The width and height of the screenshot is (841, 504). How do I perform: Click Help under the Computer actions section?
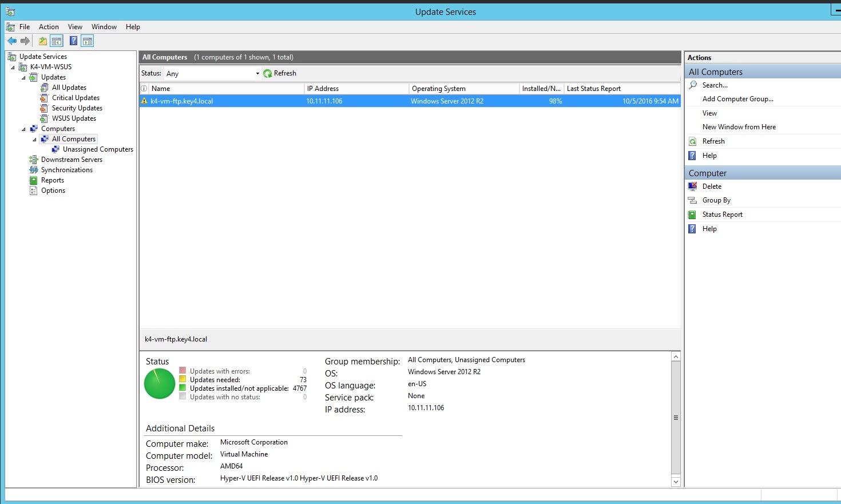[709, 229]
